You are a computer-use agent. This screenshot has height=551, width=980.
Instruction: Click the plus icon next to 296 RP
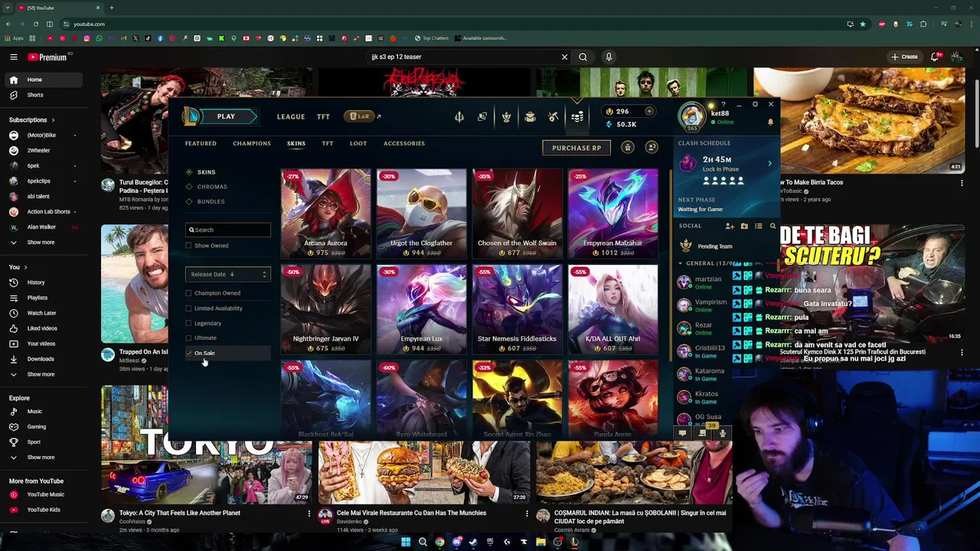click(649, 111)
